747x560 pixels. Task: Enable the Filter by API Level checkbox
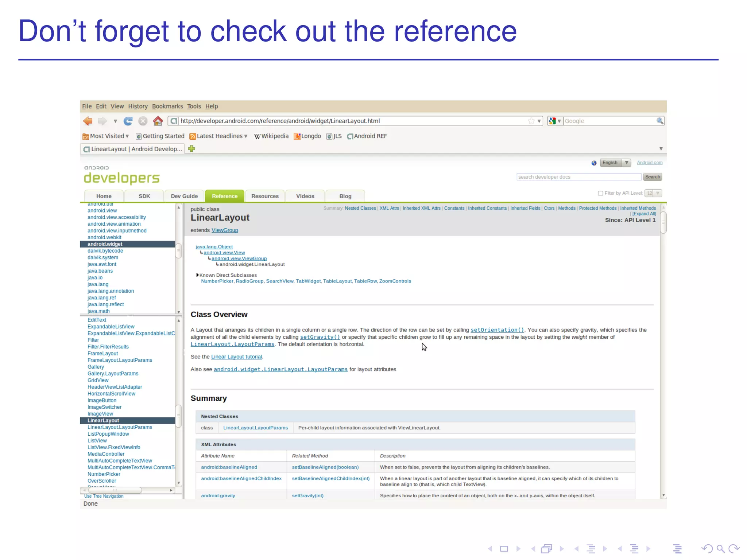click(600, 193)
